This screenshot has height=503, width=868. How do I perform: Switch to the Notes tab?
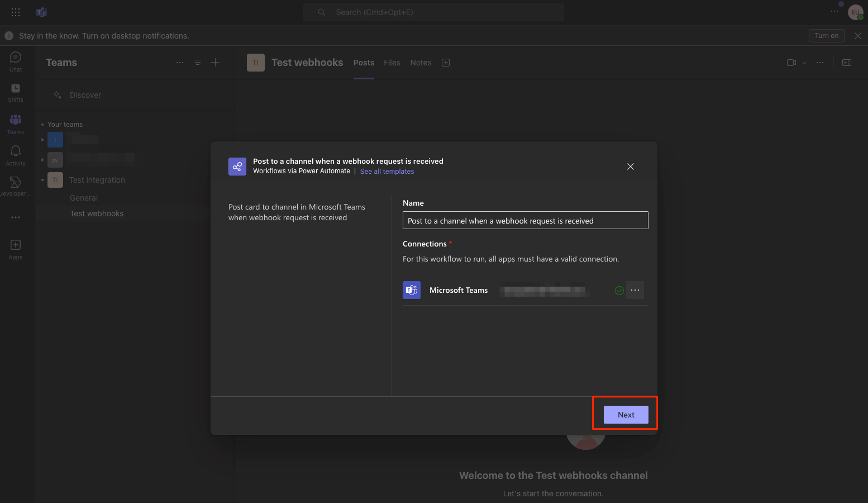coord(421,63)
